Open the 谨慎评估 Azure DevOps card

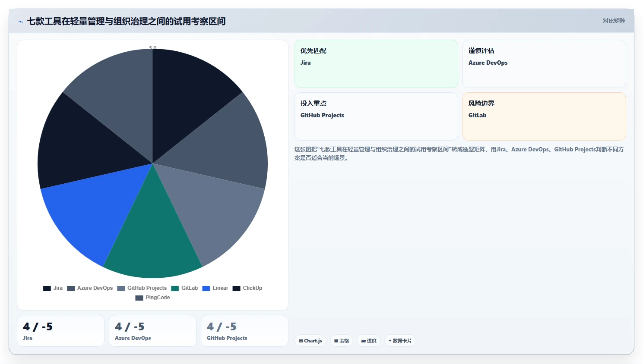click(x=544, y=64)
